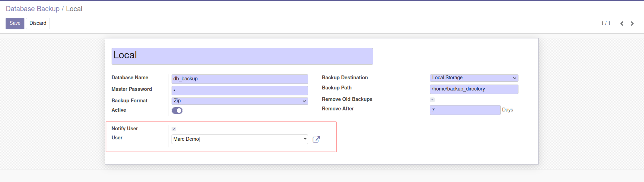Edit the record title Local field
644x182 pixels.
(x=242, y=56)
